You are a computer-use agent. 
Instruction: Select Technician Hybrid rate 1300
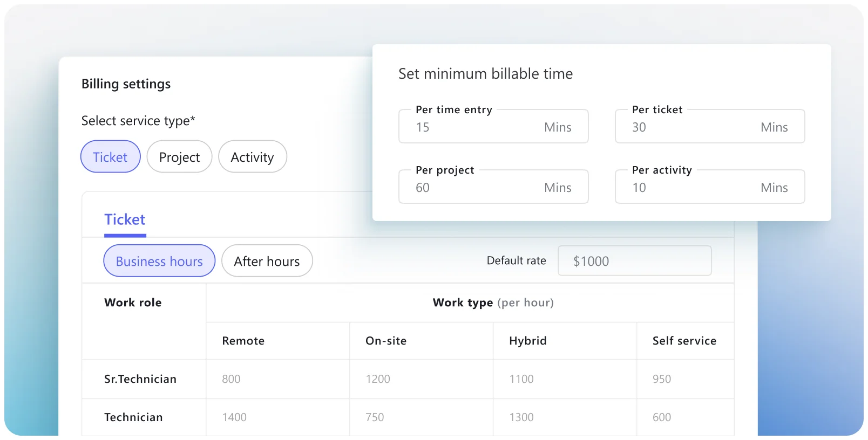point(521,417)
